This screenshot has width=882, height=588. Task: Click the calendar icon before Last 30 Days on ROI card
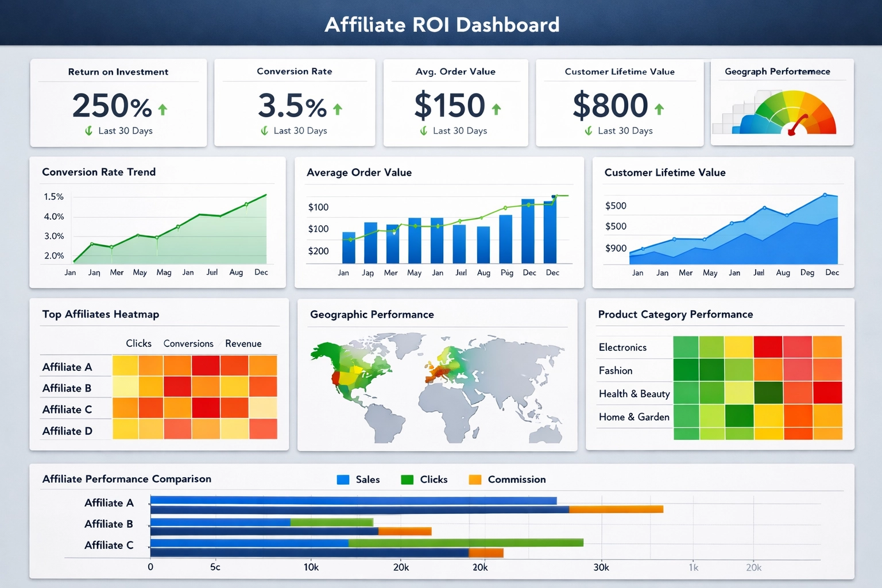[x=87, y=131]
